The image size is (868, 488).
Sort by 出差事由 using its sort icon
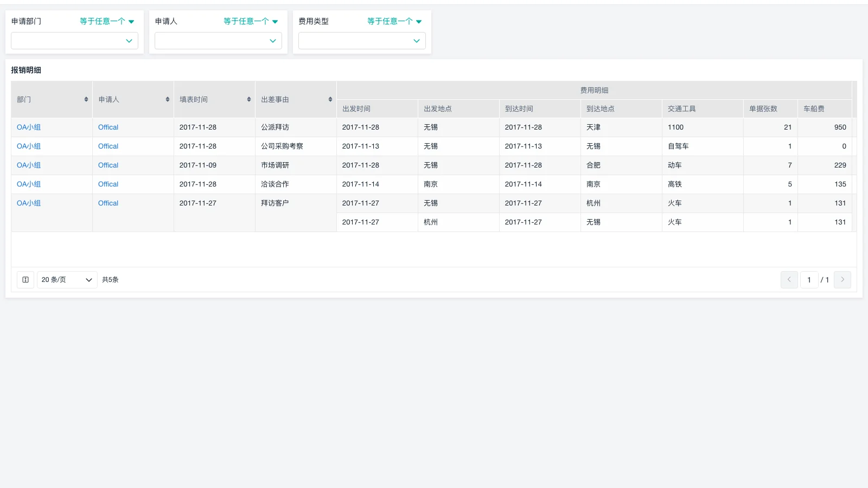click(329, 99)
